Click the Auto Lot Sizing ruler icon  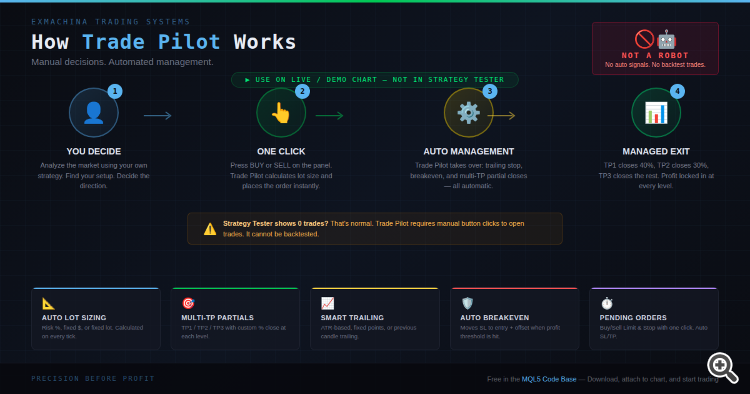tap(48, 303)
